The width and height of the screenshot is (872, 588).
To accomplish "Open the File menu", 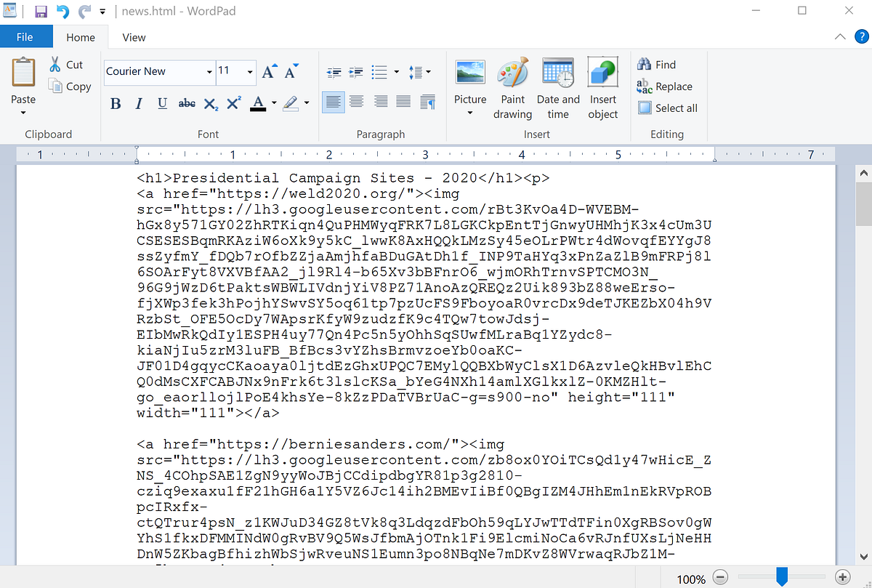I will pos(25,36).
